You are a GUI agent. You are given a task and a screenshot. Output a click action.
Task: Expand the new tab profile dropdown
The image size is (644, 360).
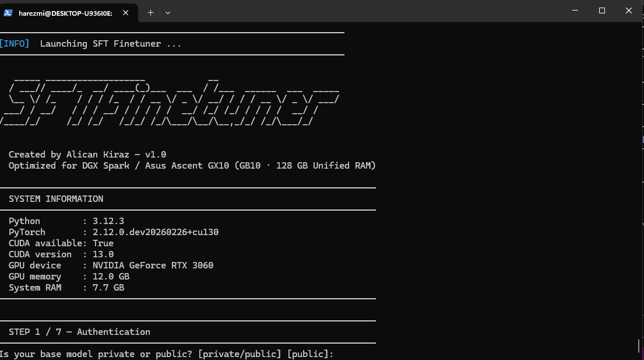click(x=168, y=13)
